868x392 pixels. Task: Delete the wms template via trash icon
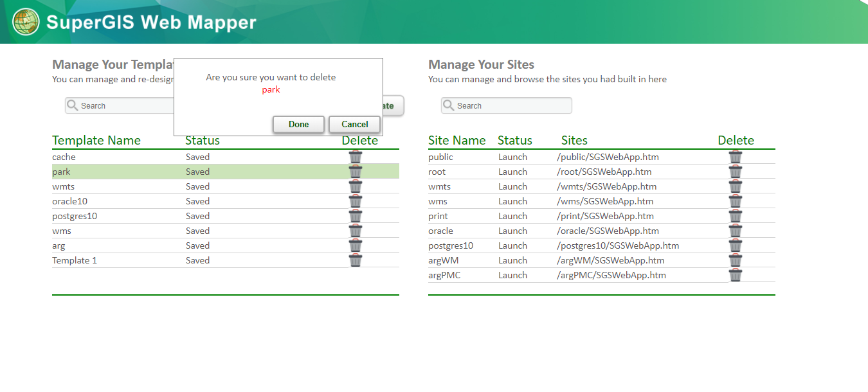coord(356,231)
